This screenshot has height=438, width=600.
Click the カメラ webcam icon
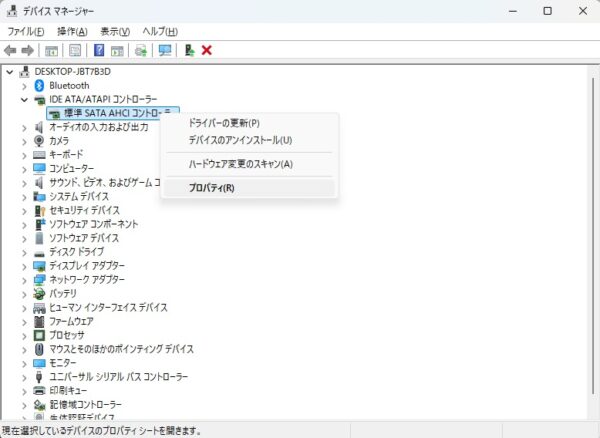(x=39, y=141)
